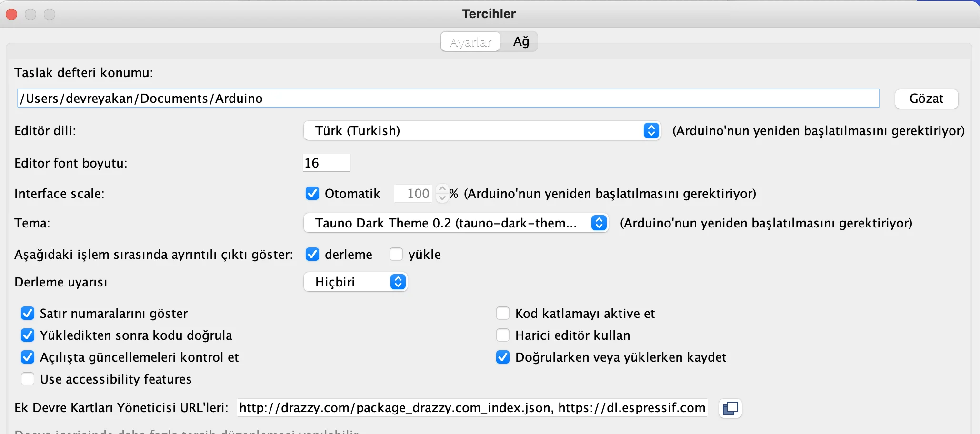Close the Tercihler window with red button
The height and width of the screenshot is (434, 980).
(x=11, y=14)
